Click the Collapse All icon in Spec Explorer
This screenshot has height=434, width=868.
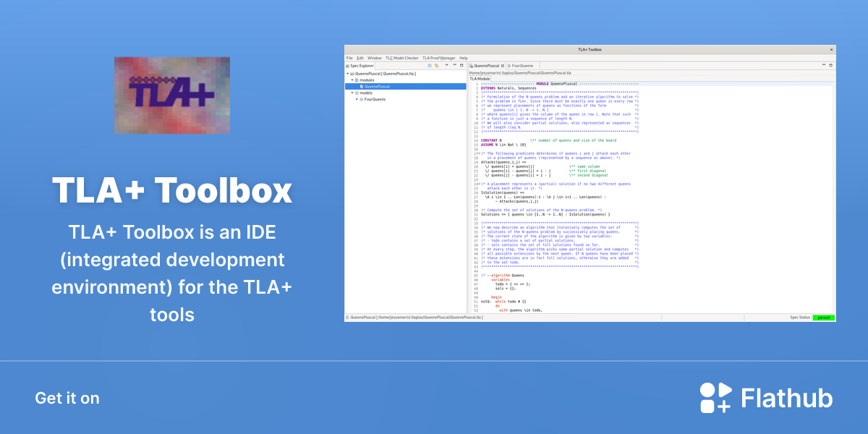point(430,65)
